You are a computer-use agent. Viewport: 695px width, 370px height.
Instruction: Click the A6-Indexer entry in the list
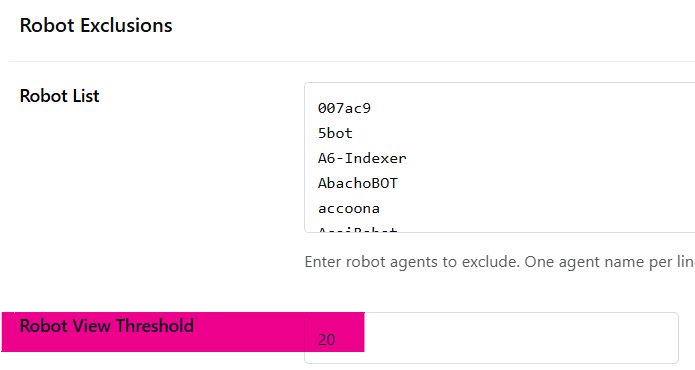point(362,158)
